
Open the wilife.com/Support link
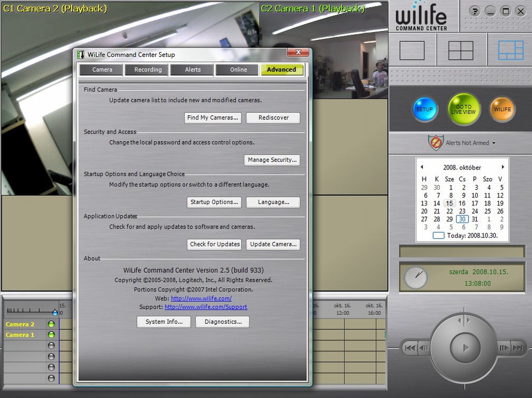click(x=206, y=307)
